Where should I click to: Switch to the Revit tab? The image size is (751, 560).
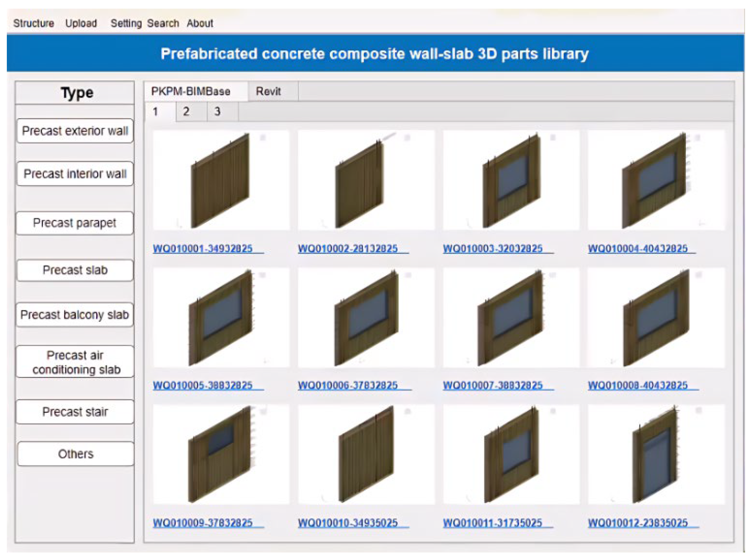coord(268,91)
